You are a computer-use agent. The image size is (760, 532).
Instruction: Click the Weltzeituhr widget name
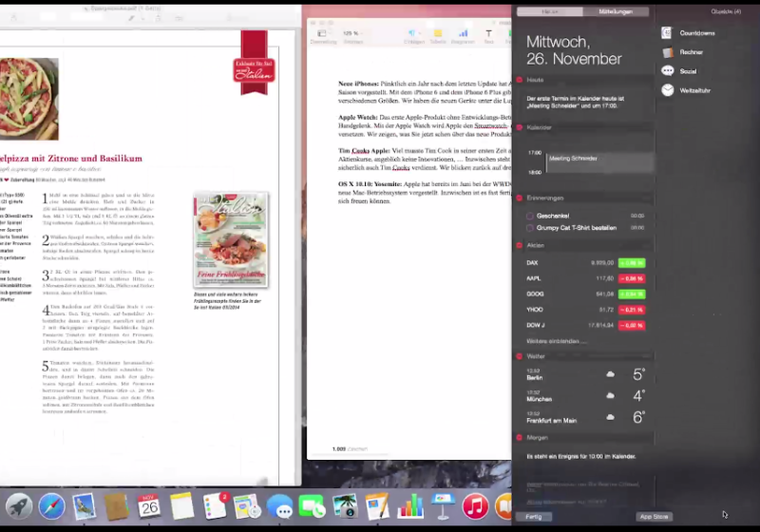pos(694,90)
